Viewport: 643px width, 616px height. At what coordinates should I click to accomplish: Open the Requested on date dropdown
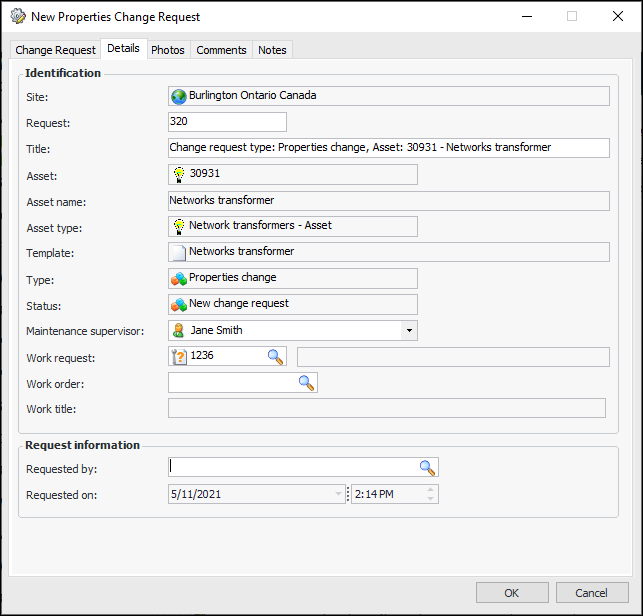coord(339,494)
